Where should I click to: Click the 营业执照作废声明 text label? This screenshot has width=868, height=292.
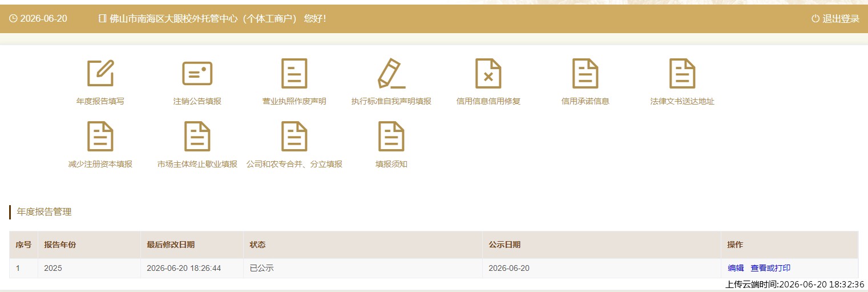[x=294, y=101]
